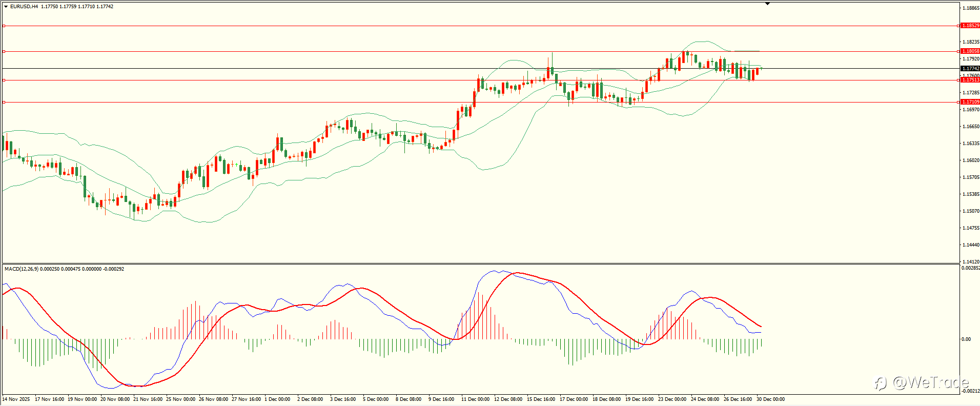
Task: Grab the left-end handle of the 1.17513 line
Action: click(x=4, y=80)
